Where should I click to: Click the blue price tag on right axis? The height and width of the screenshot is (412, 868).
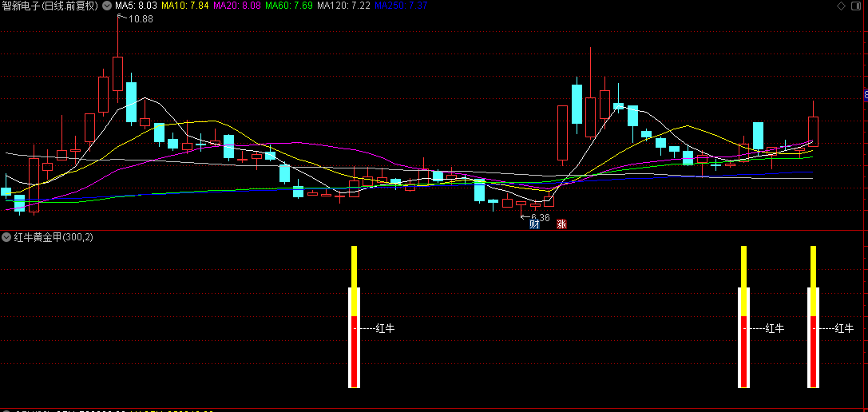pos(866,95)
